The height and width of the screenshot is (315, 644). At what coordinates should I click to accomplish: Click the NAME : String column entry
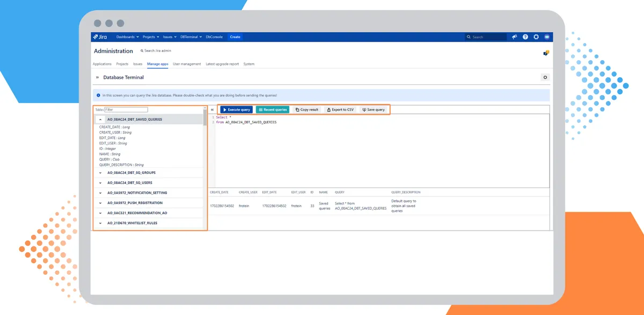coord(110,154)
